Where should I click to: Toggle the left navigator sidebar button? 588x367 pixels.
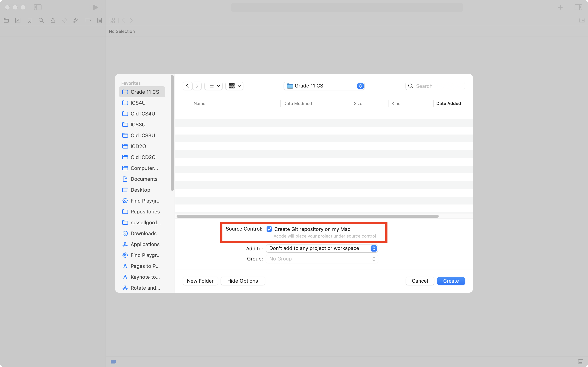(x=38, y=8)
